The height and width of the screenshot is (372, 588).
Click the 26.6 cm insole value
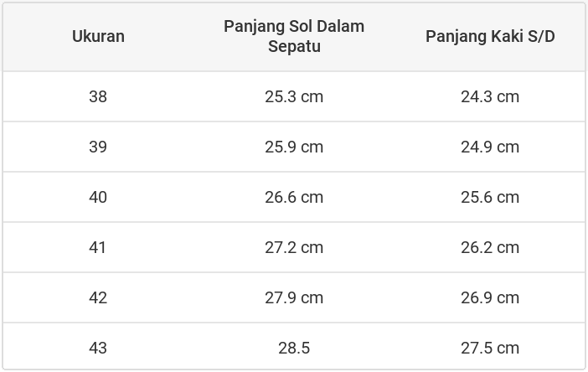click(x=294, y=197)
